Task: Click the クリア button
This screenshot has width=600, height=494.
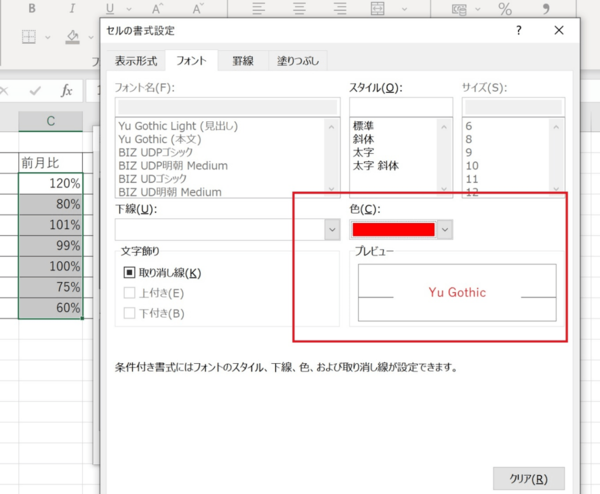Action: [528, 478]
